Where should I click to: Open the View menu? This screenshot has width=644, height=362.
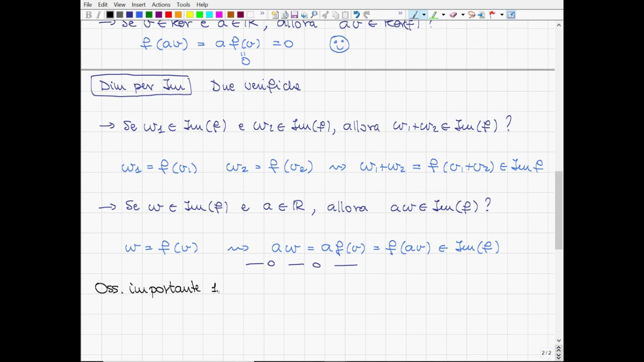(119, 5)
